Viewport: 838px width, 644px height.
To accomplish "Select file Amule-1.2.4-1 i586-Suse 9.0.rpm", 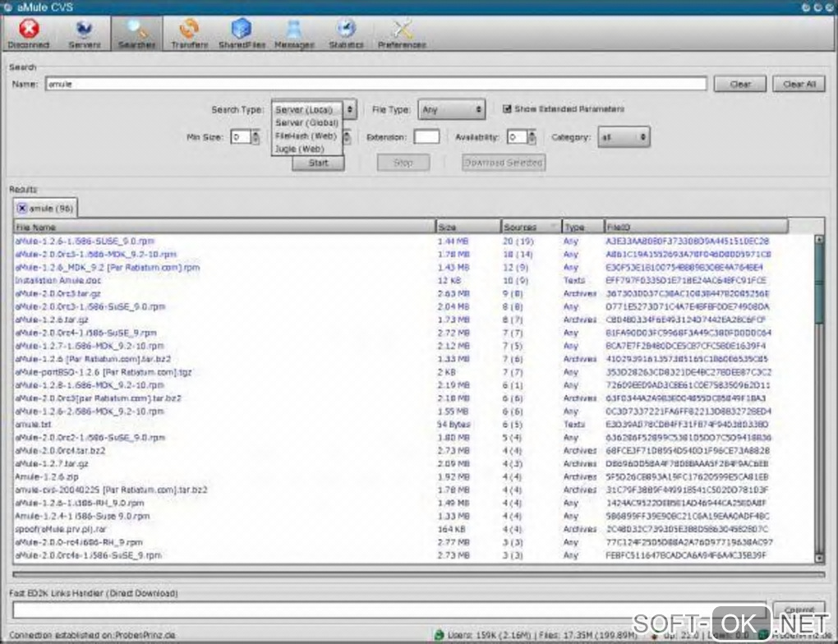I will point(82,517).
